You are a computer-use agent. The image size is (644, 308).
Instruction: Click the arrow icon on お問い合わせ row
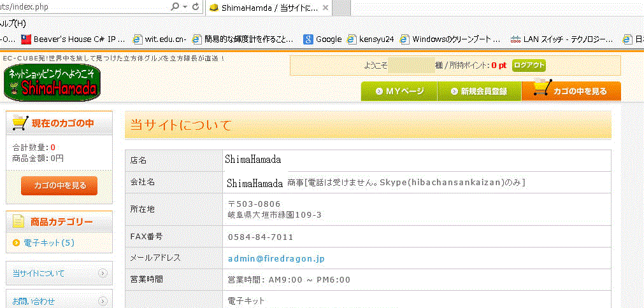tap(103, 302)
